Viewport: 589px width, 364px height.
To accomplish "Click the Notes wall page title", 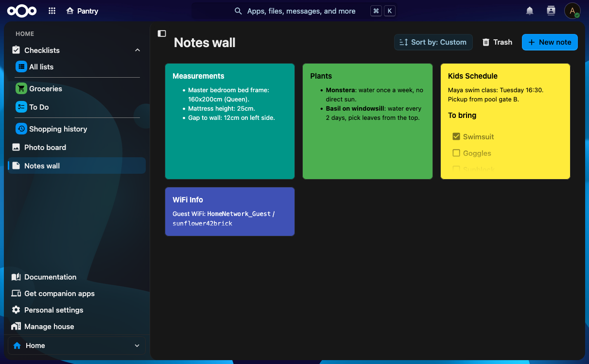I will tap(205, 43).
